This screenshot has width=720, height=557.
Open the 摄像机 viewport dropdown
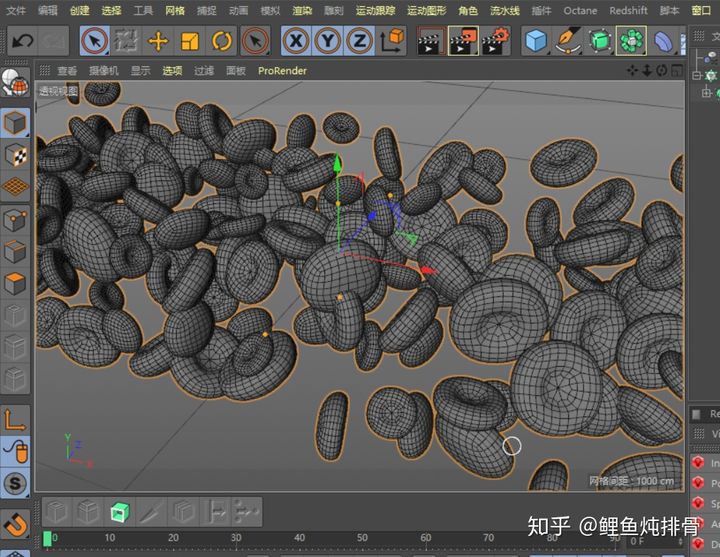[103, 71]
